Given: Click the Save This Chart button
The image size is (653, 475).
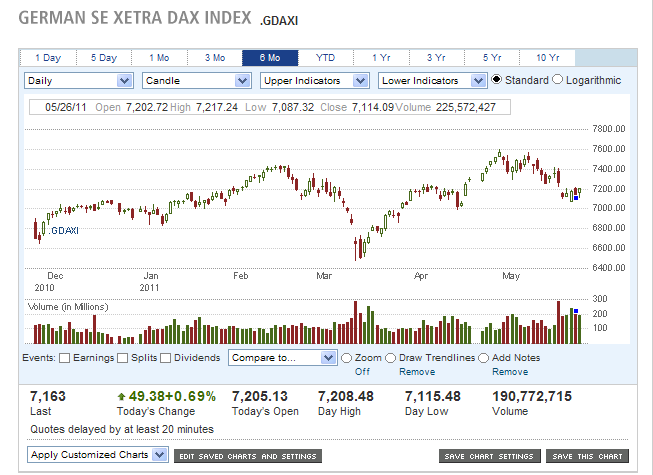Looking at the screenshot, I should (x=587, y=456).
